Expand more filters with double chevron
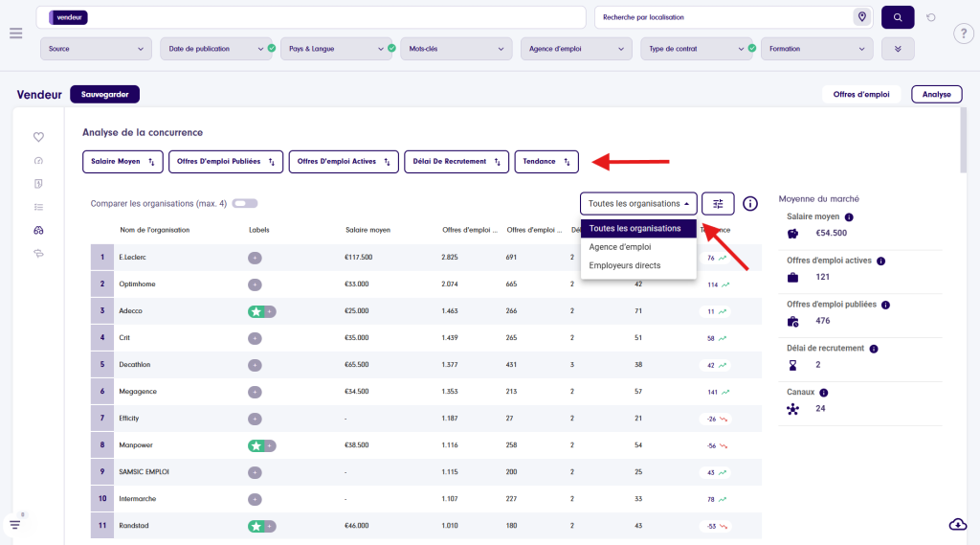Screen dimensions: 980x545 pyautogui.click(x=898, y=49)
